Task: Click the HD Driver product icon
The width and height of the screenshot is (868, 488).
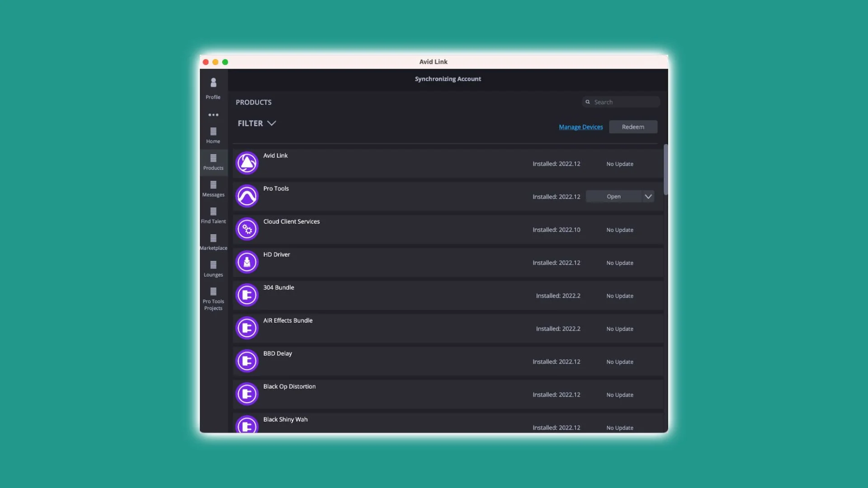Action: coord(247,262)
